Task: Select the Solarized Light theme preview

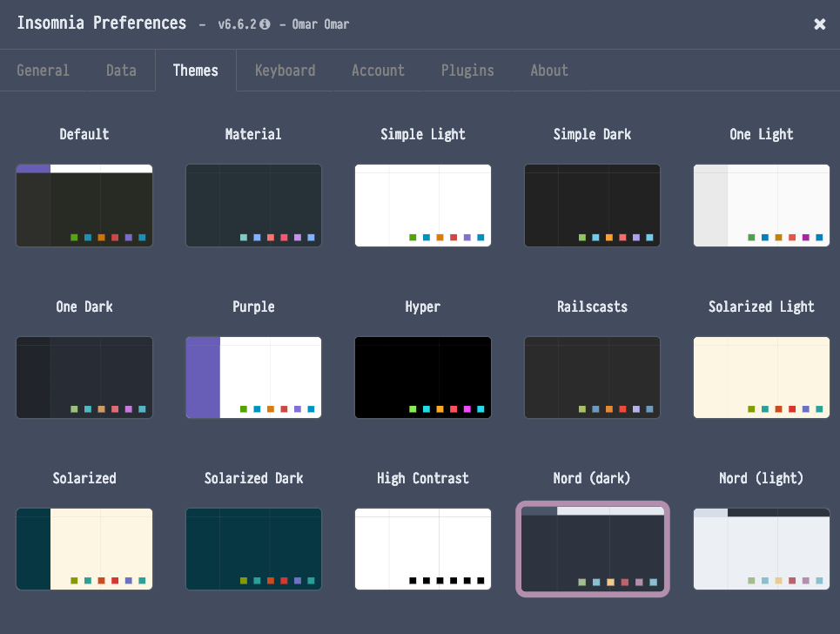Action: (x=762, y=378)
